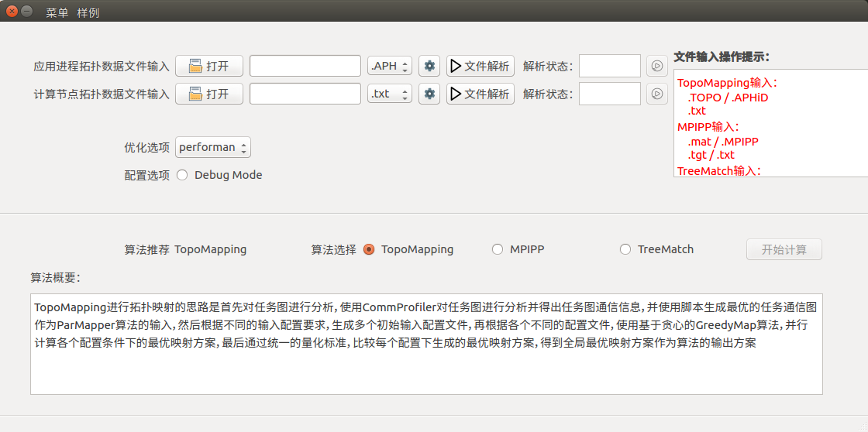Click the file path field in 应用进程 row
This screenshot has width=868, height=432.
[x=305, y=66]
